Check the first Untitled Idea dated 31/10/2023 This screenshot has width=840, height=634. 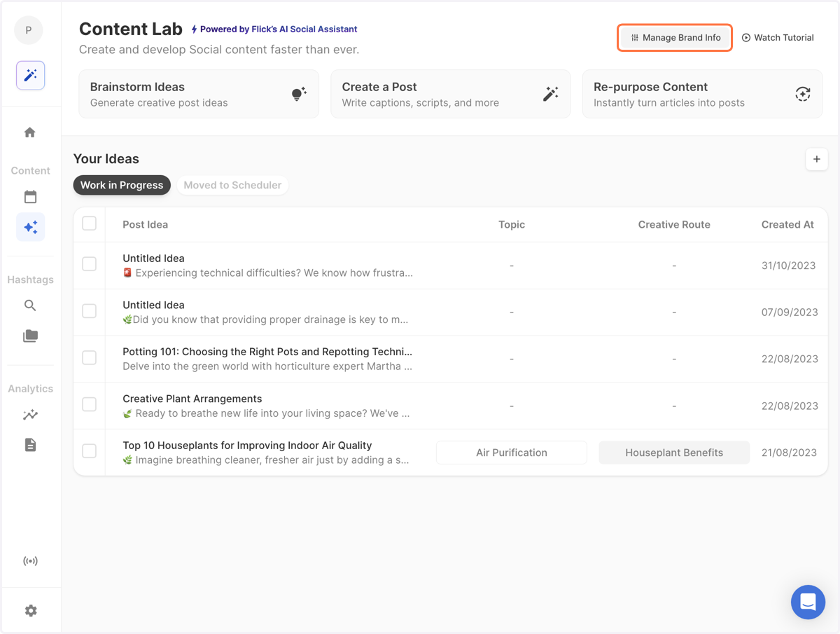pyautogui.click(x=89, y=264)
